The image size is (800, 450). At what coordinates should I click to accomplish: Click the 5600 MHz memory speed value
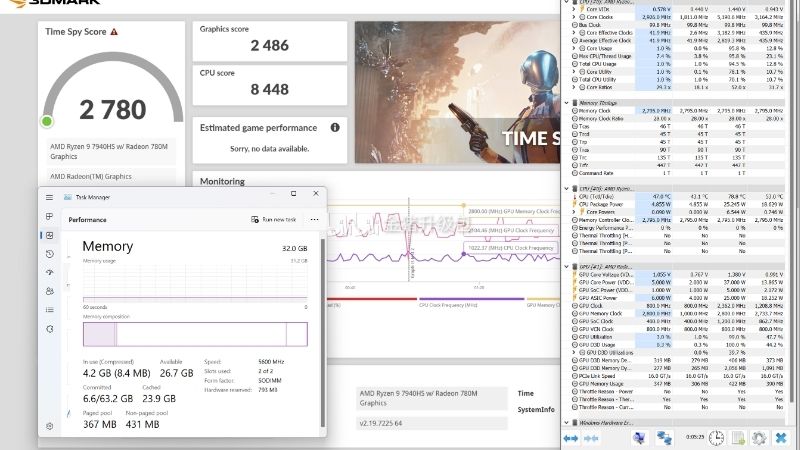271,362
